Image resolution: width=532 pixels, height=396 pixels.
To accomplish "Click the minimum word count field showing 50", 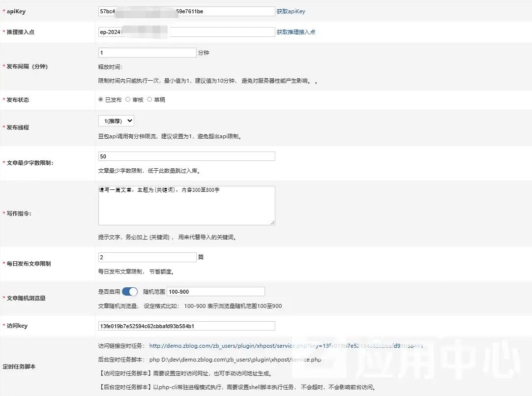I will (187, 155).
